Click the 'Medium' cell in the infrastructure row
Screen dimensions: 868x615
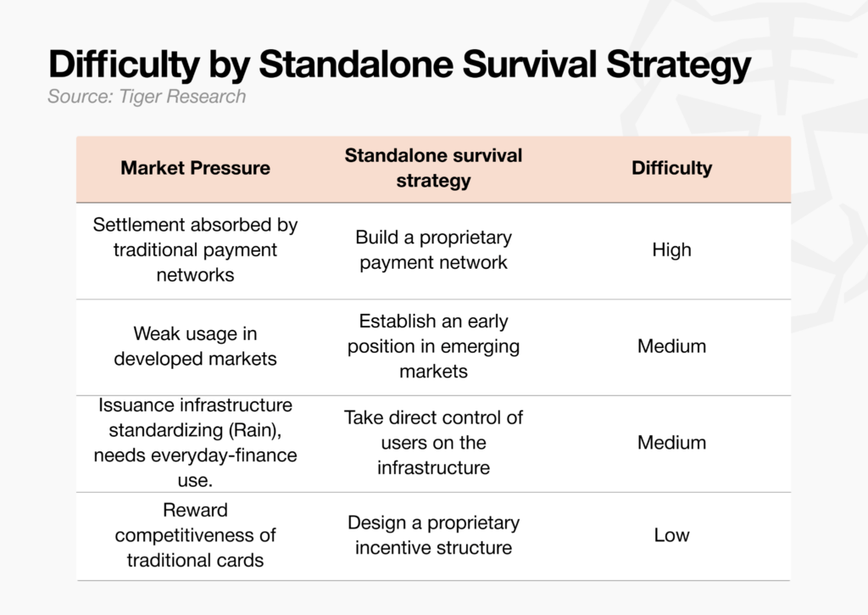(x=671, y=443)
